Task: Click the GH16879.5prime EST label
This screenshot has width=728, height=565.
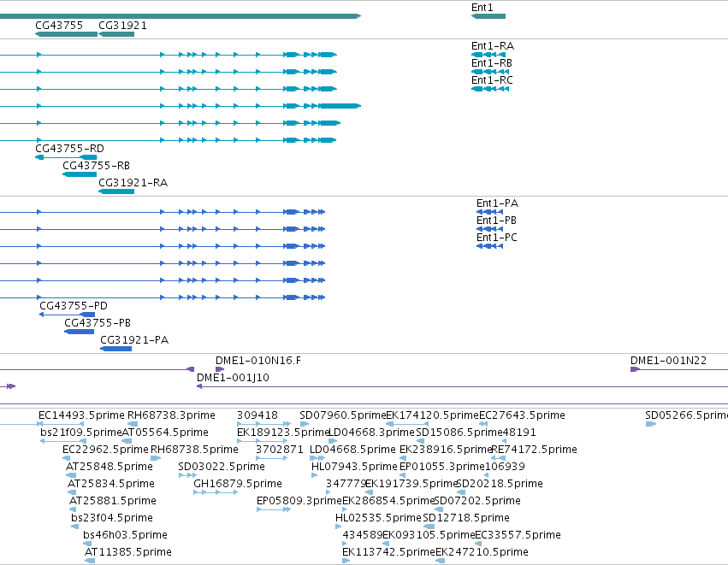Action: (x=238, y=484)
